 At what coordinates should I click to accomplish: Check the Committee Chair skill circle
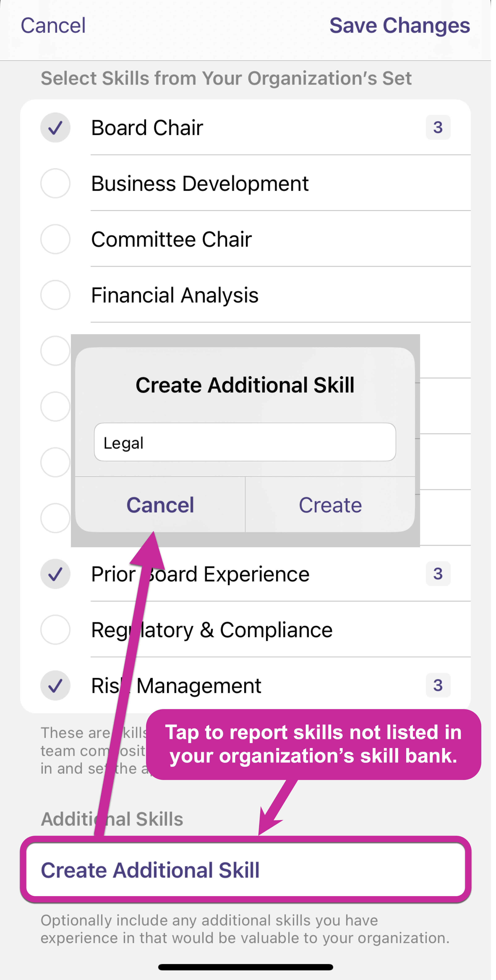pyautogui.click(x=55, y=239)
